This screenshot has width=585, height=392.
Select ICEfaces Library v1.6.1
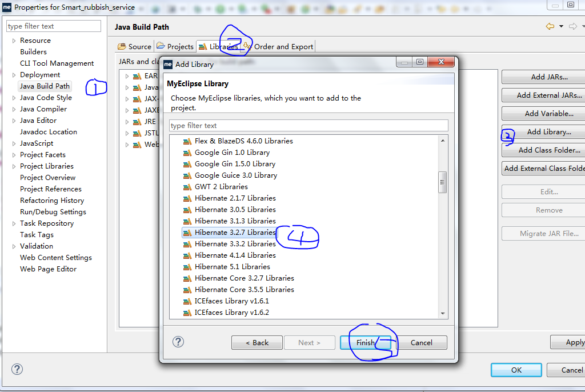pos(232,301)
